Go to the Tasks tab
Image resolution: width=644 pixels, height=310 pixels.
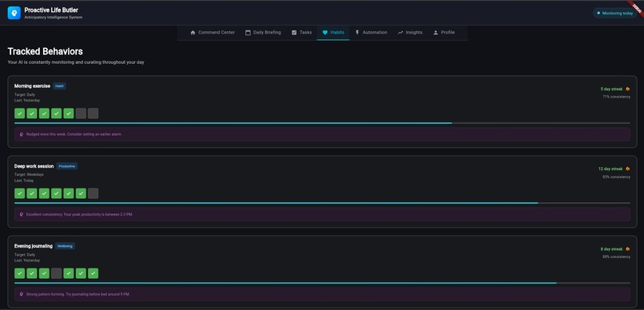[301, 33]
